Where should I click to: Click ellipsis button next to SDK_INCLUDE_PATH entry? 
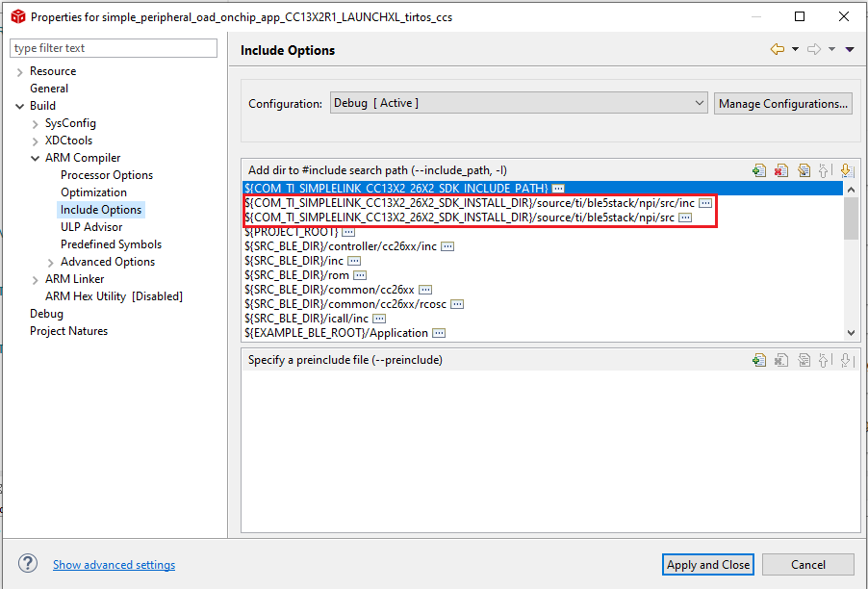click(558, 189)
